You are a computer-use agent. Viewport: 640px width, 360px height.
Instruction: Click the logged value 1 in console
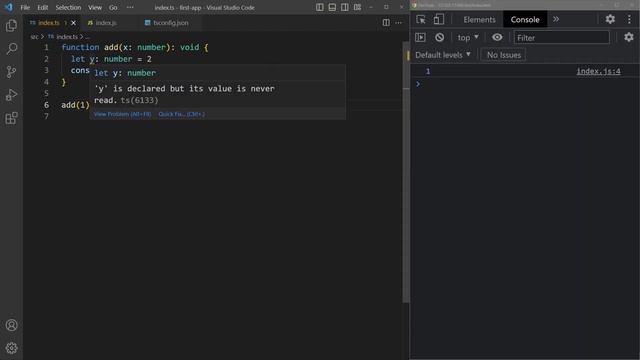[428, 71]
